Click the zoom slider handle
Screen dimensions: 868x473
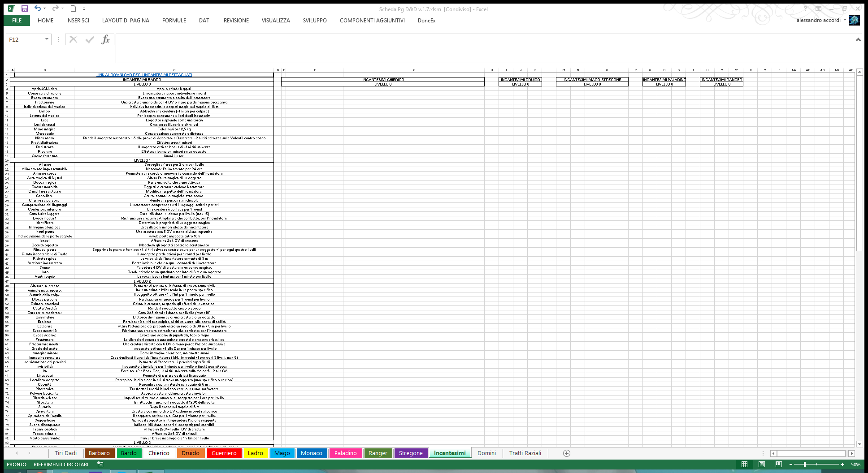805,464
